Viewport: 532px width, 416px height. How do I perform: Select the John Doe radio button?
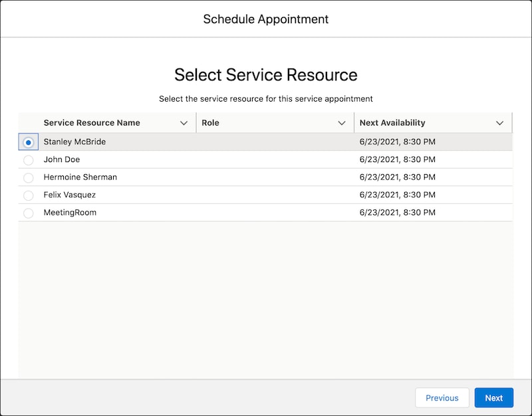point(29,160)
